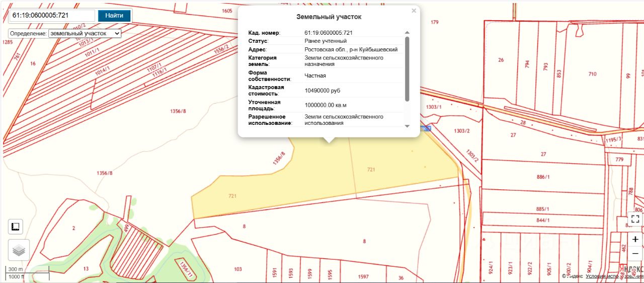Click the Найти search button
This screenshot has width=644, height=283.
(114, 15)
